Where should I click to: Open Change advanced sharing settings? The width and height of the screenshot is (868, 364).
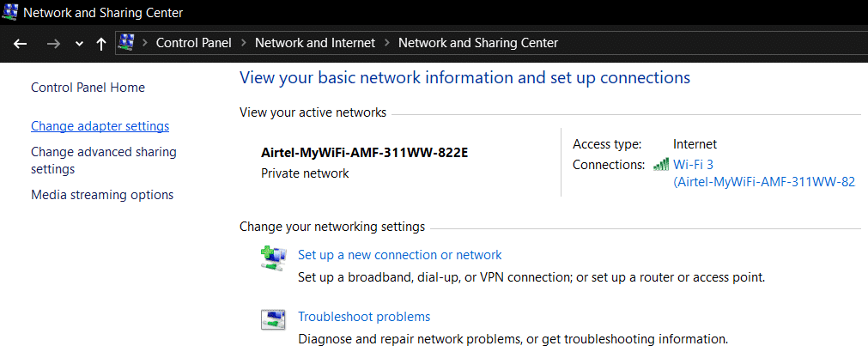103,161
